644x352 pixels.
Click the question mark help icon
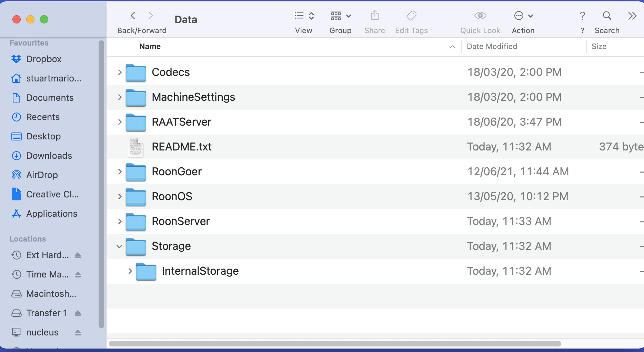pyautogui.click(x=582, y=16)
